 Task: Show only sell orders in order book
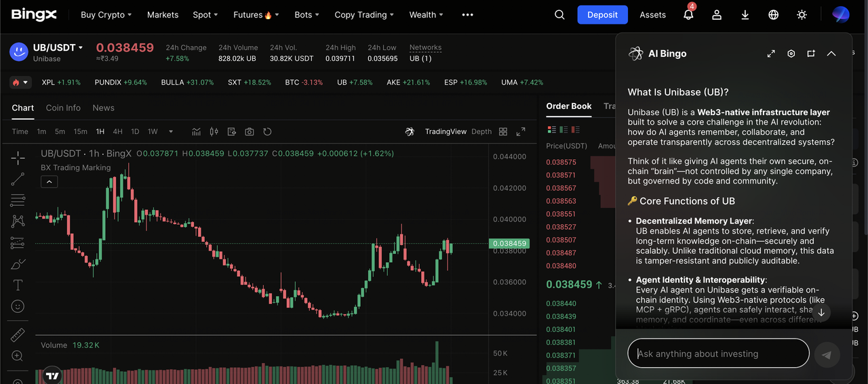pyautogui.click(x=576, y=129)
